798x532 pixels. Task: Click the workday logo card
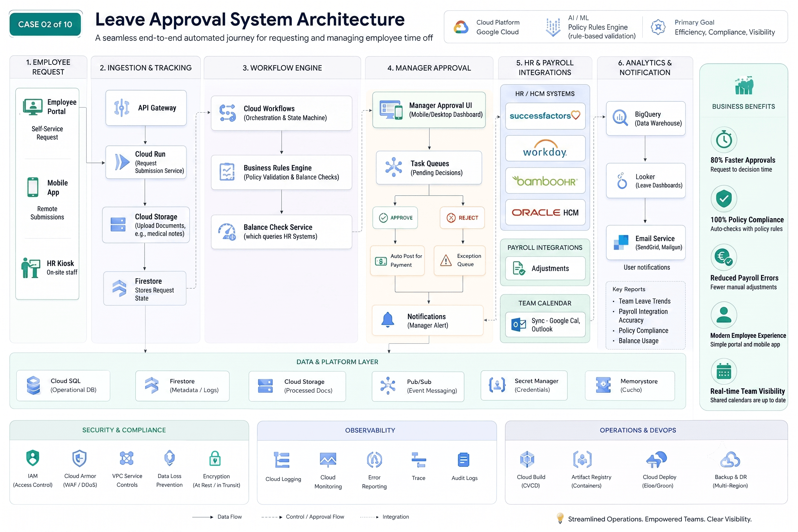pos(545,148)
